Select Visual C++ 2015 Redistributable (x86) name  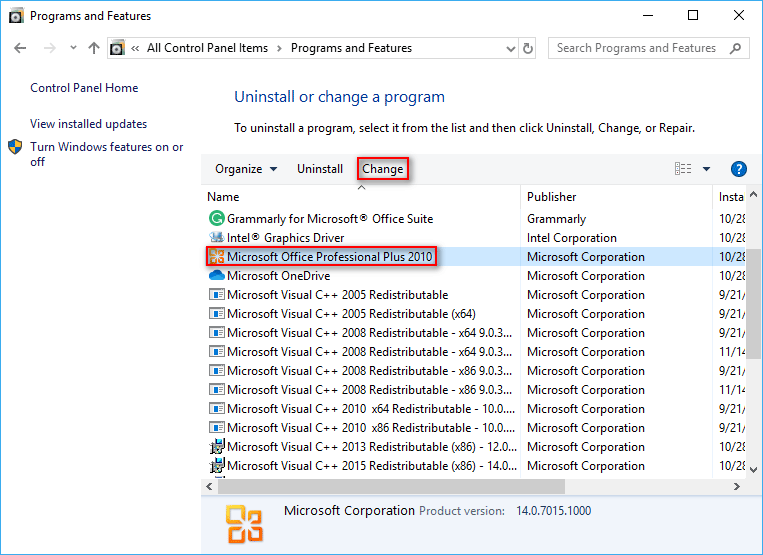point(372,466)
